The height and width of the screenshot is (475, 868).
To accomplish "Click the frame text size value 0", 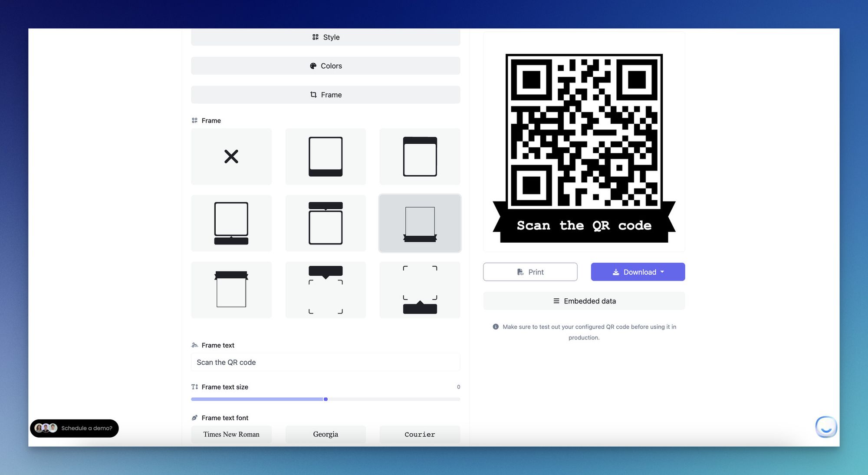I will pos(458,387).
